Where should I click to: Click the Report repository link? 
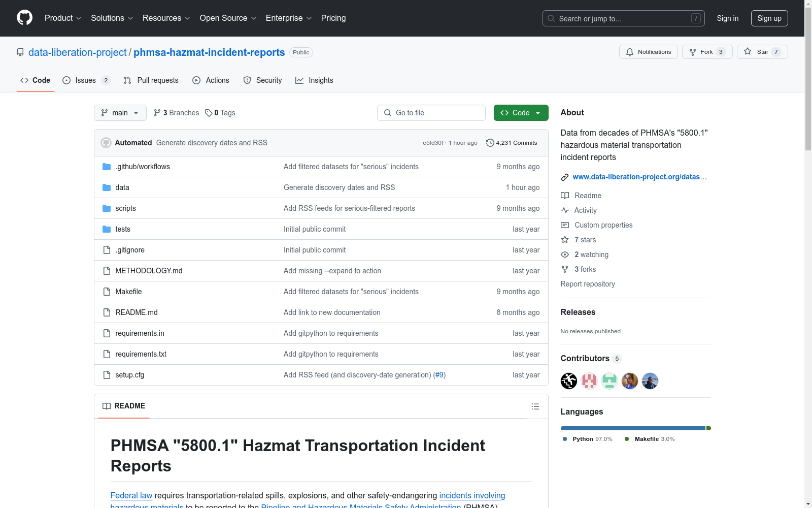coord(588,284)
